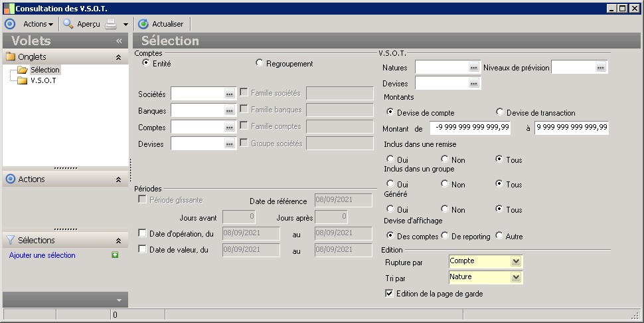This screenshot has width=644, height=323.
Task: Enable the Date d'opération checkbox
Action: tap(142, 233)
